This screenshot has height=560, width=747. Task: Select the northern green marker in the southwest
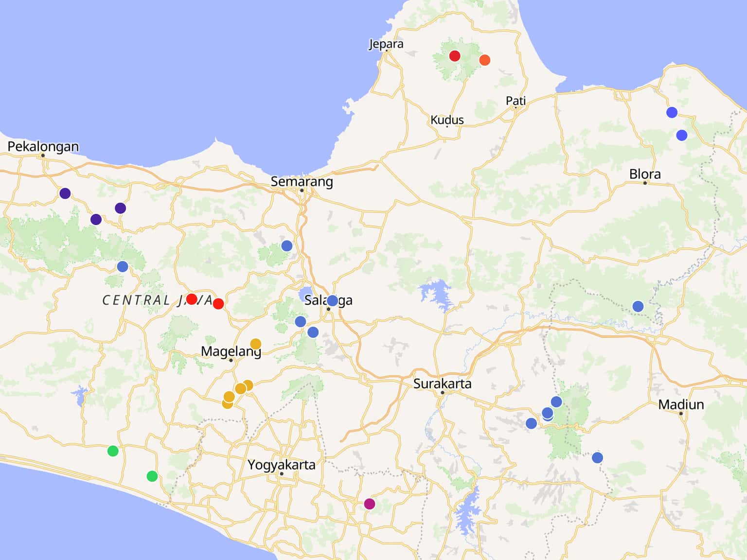(x=113, y=451)
